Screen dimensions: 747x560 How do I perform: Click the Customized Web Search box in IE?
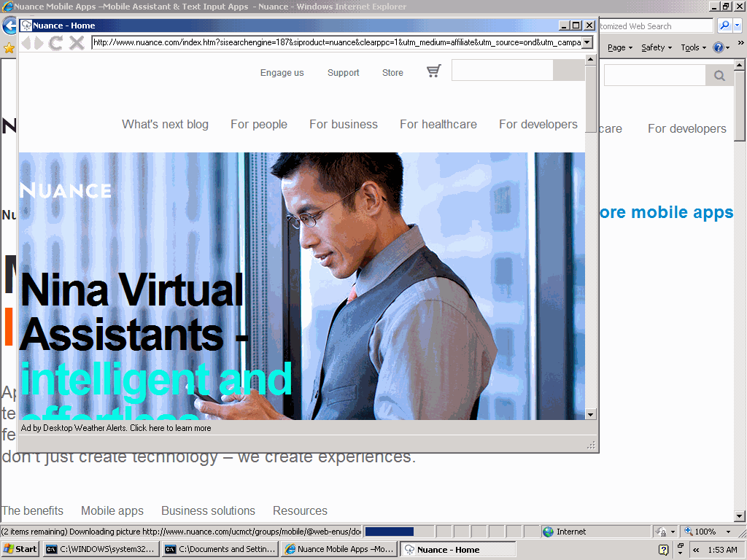click(x=656, y=26)
